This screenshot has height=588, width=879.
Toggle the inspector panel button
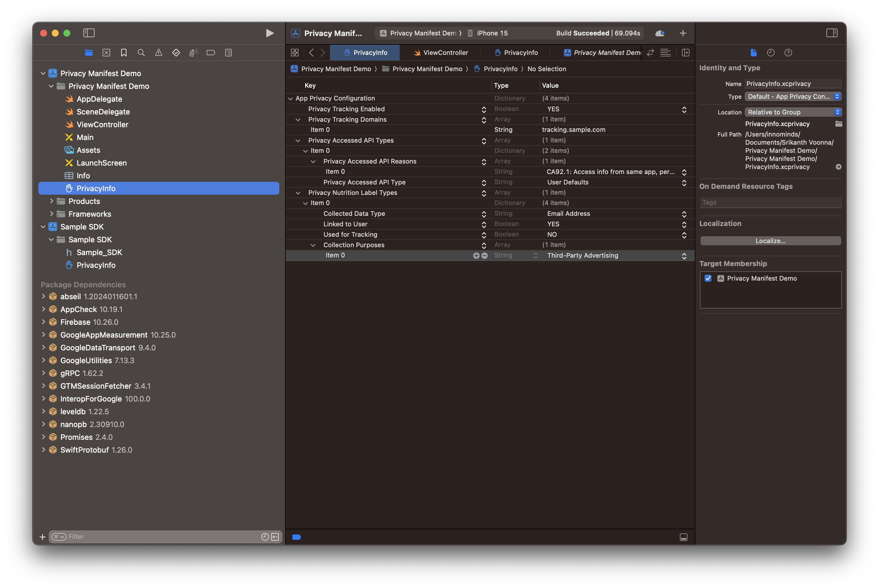[x=832, y=33]
